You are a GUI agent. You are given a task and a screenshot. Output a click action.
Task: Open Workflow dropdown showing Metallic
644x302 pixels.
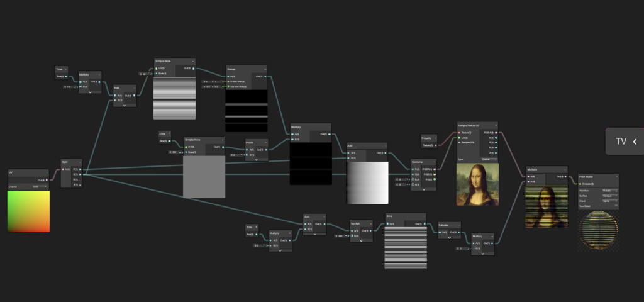pyautogui.click(x=609, y=191)
